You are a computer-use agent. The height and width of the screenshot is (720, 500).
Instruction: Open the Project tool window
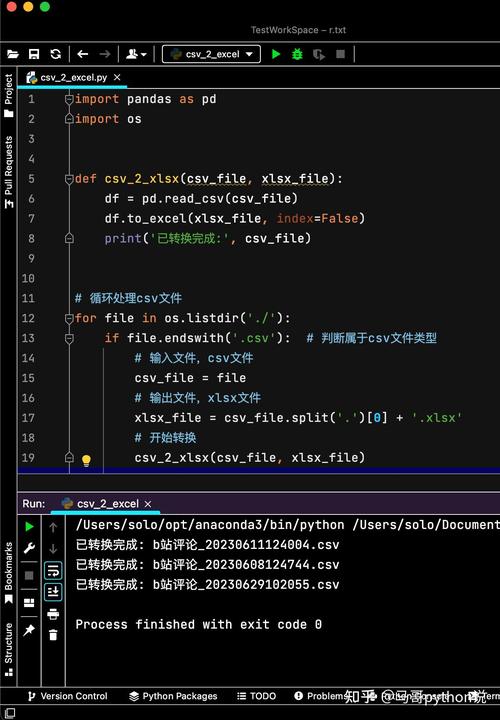tap(8, 95)
